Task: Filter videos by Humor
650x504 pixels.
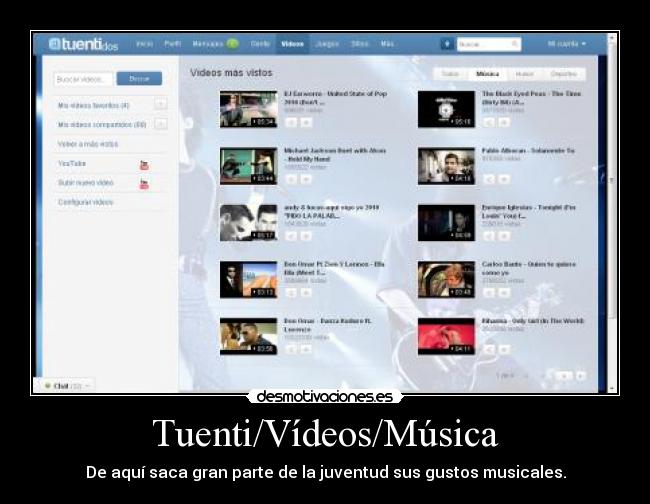Action: pos(524,74)
